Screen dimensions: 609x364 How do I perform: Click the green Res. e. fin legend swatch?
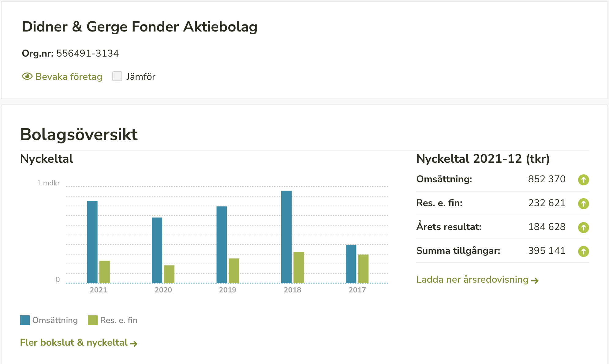pyautogui.click(x=92, y=320)
